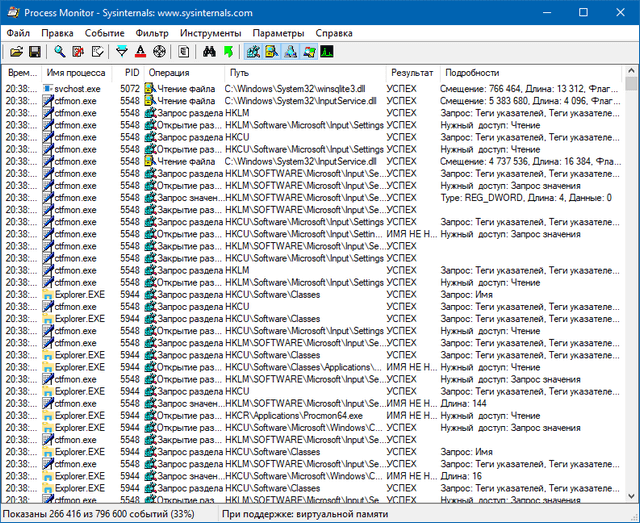Viewport: 640px width, 523px height.
Task: Click the vertical scrollbar down arrow
Action: (x=631, y=496)
